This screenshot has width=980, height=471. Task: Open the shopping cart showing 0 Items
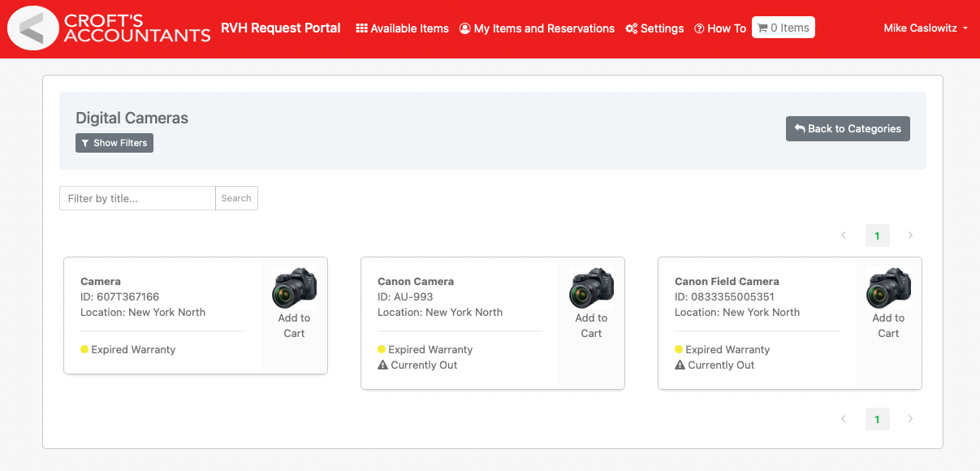pos(783,27)
